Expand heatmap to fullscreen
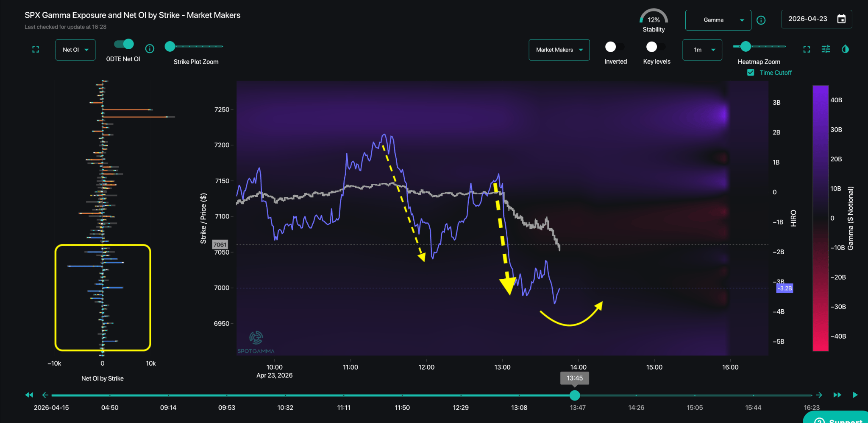The height and width of the screenshot is (423, 868). coord(807,50)
